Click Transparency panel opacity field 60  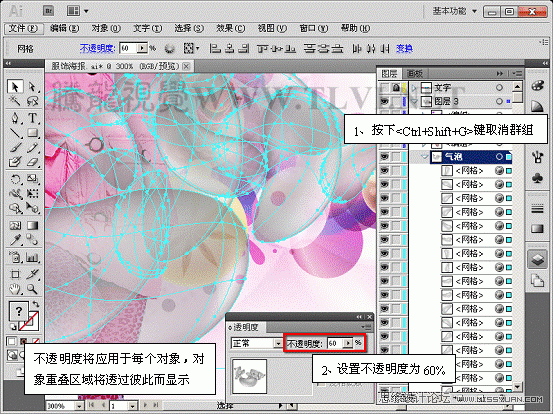335,343
